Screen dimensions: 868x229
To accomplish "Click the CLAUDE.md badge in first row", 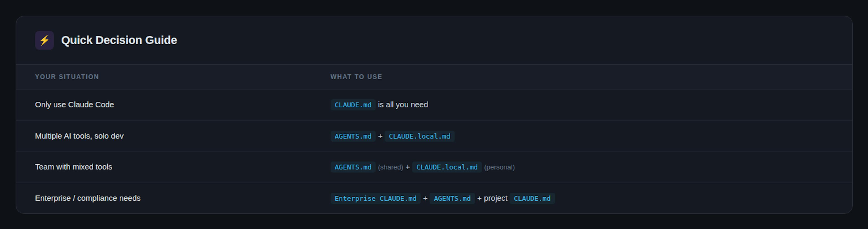I will pyautogui.click(x=353, y=105).
